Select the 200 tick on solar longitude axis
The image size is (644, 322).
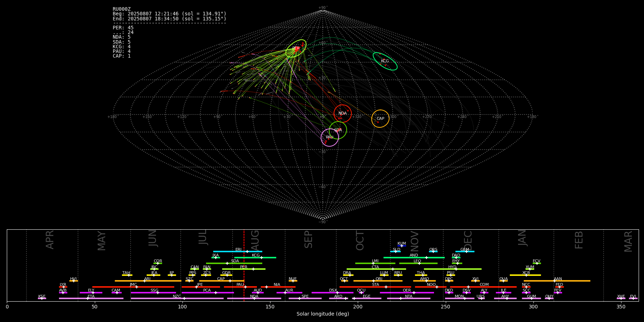pyautogui.click(x=358, y=307)
